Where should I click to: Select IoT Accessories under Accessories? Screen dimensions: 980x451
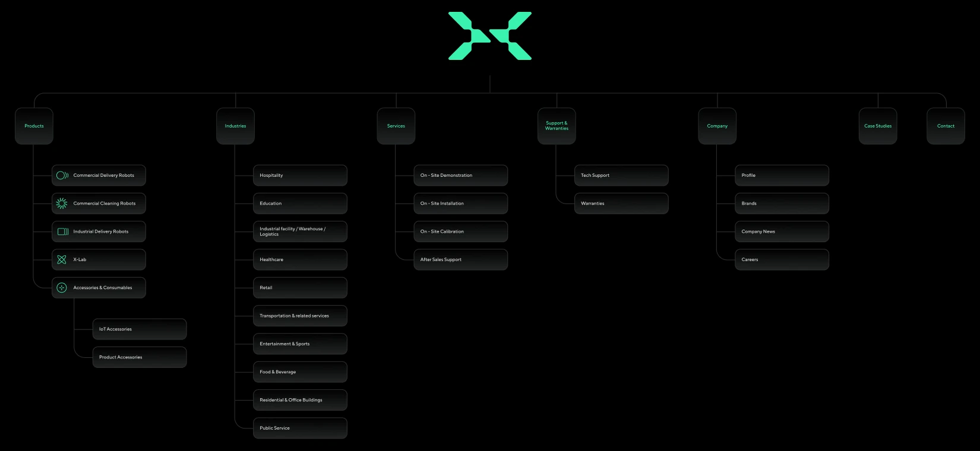[140, 329]
